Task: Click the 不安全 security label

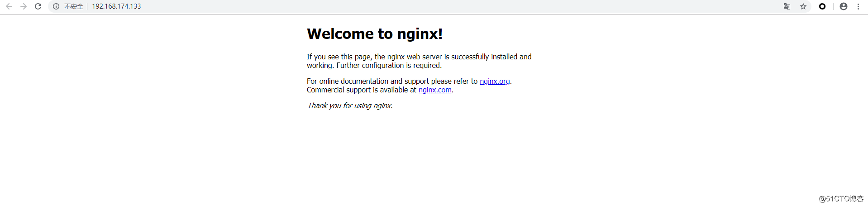Action: (x=74, y=6)
